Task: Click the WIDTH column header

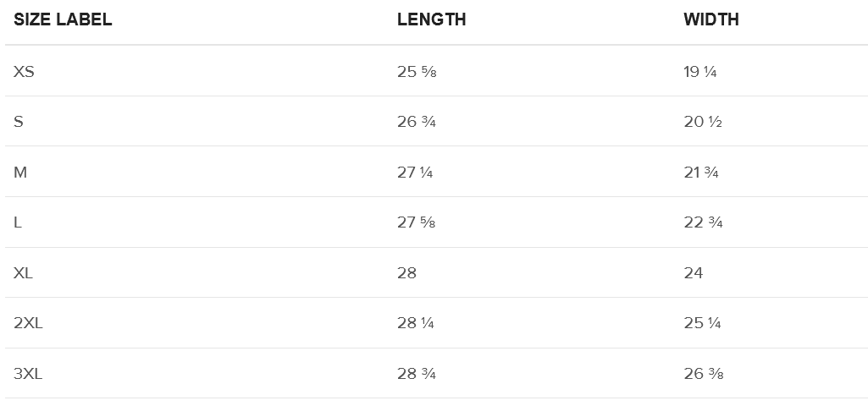Action: pyautogui.click(x=710, y=20)
